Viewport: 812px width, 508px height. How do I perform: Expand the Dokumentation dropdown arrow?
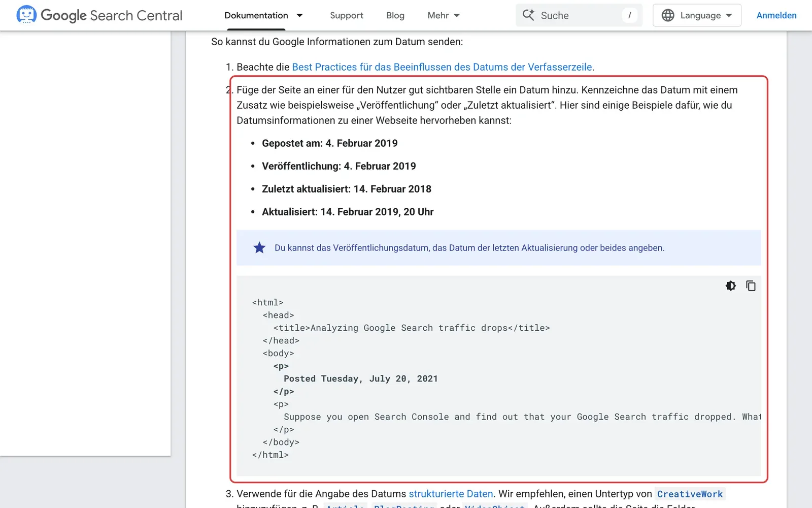299,15
